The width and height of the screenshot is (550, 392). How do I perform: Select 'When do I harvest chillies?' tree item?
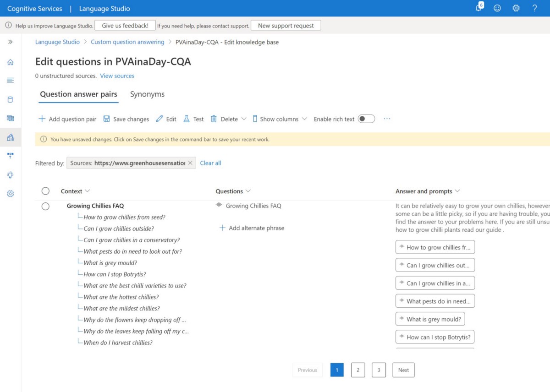click(118, 343)
